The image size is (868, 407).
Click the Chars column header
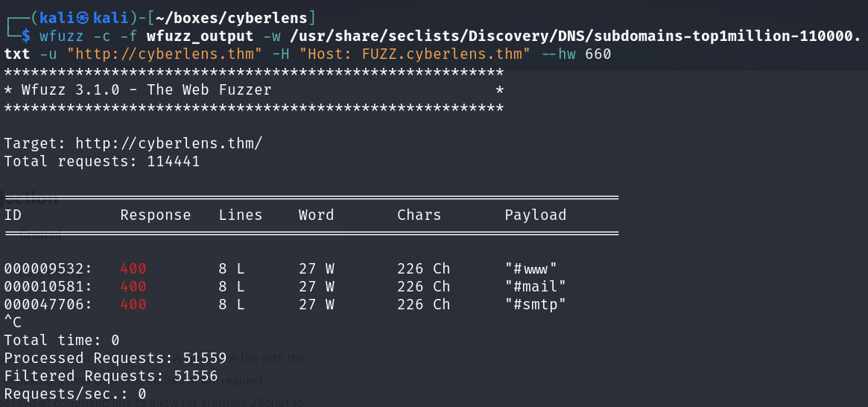pos(419,215)
